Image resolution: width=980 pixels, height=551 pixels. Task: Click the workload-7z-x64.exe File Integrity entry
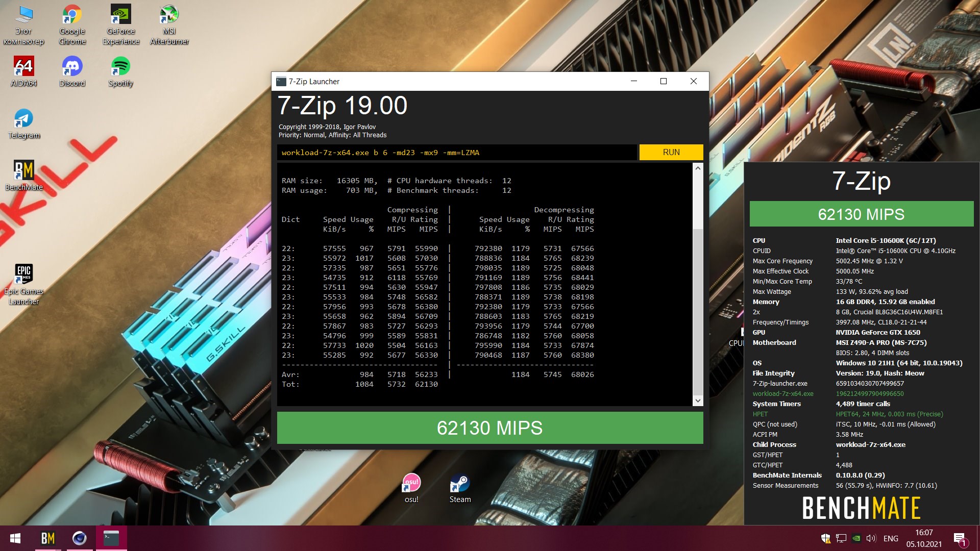pyautogui.click(x=783, y=393)
